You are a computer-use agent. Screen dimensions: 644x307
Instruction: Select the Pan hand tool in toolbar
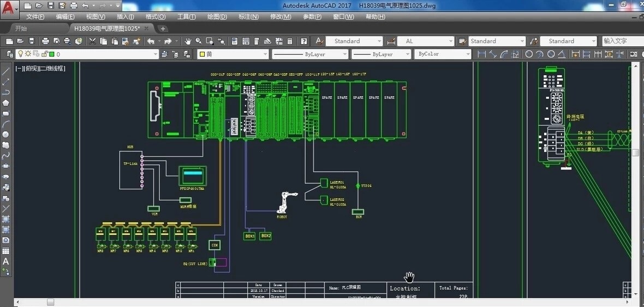tap(188, 41)
